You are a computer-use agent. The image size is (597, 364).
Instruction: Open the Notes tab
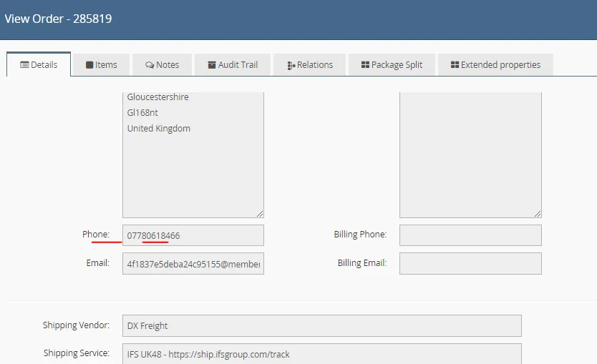(x=162, y=65)
